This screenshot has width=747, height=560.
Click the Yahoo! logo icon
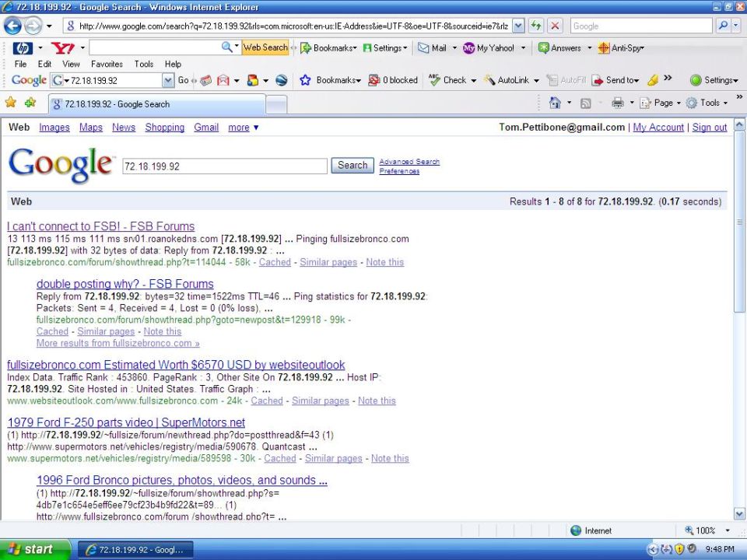(62, 48)
